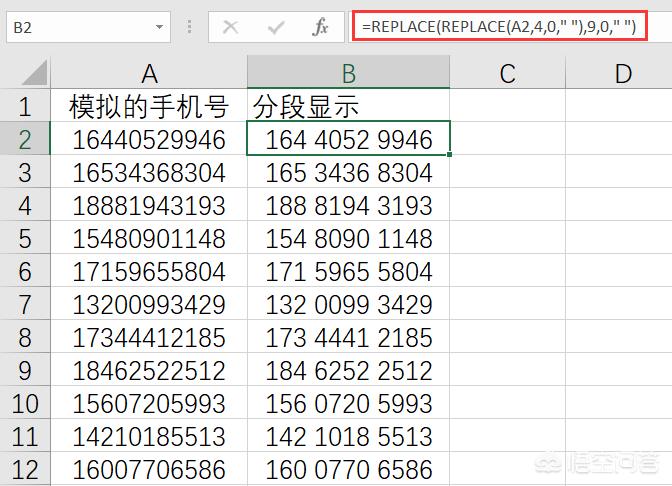Expand the Name Box dropdown arrow

pyautogui.click(x=159, y=27)
